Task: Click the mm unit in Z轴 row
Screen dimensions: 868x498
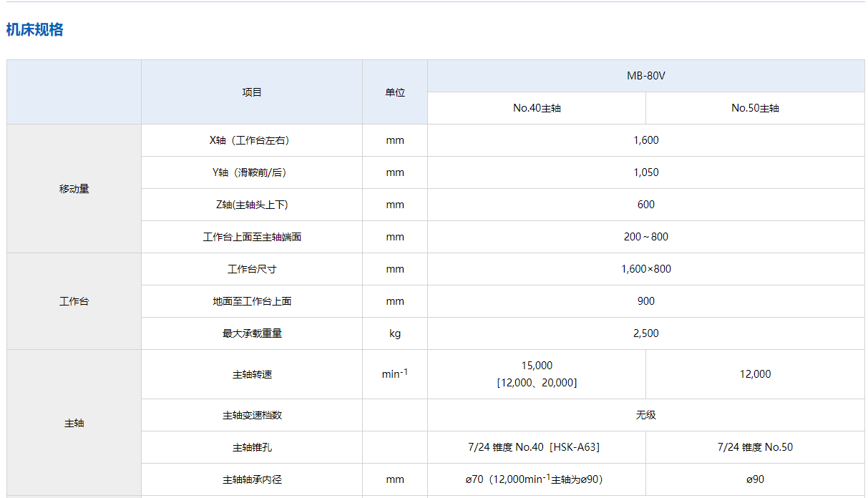Action: [x=395, y=205]
